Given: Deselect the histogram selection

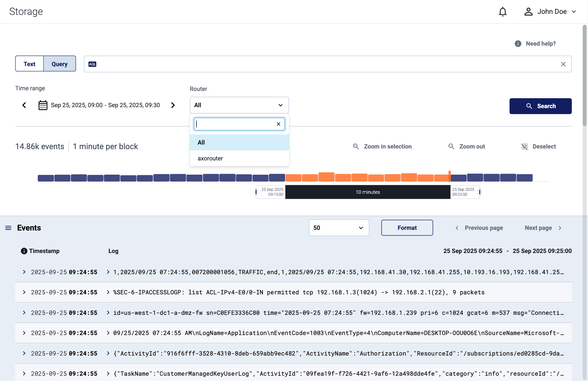Looking at the screenshot, I should (538, 147).
